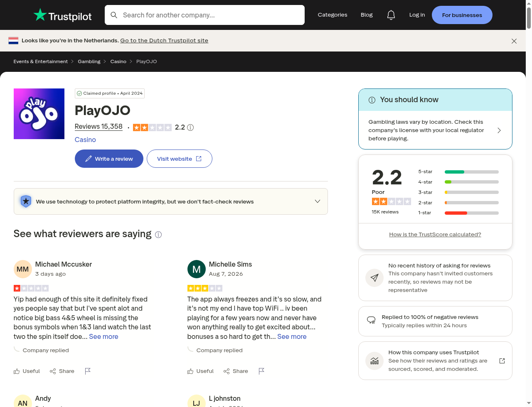Click the info icon beside 'See what reviewers are saying'
The height and width of the screenshot is (407, 532).
(158, 235)
